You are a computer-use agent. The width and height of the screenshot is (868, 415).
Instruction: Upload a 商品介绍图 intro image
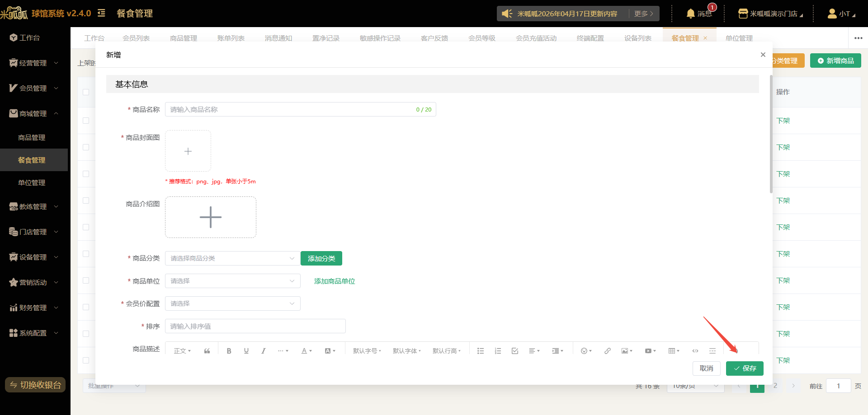(211, 217)
